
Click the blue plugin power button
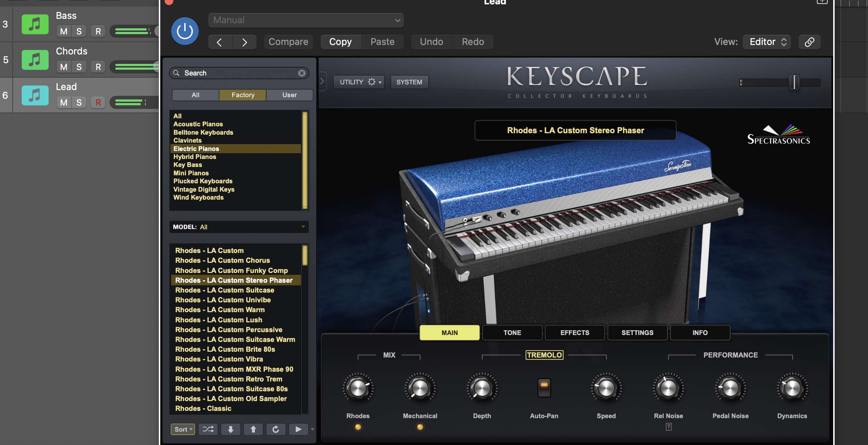185,31
